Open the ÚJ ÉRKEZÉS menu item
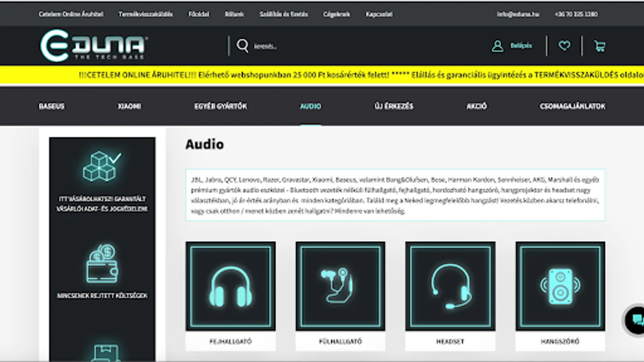This screenshot has height=362, width=644. 394,106
